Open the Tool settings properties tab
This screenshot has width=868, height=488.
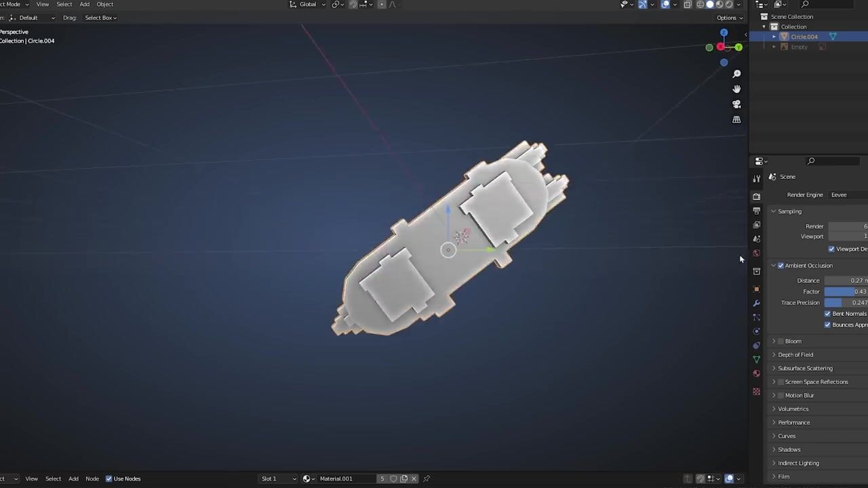click(x=757, y=179)
